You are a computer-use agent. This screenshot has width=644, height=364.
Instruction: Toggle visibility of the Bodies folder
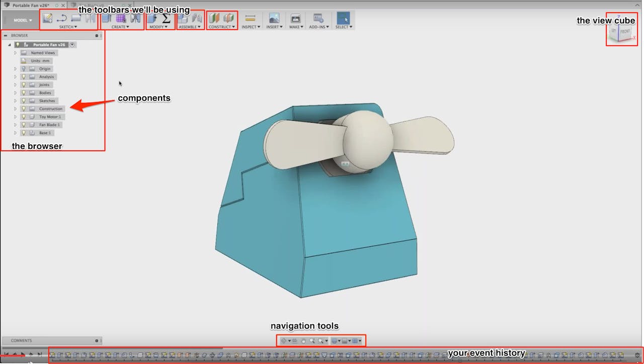[x=24, y=93]
